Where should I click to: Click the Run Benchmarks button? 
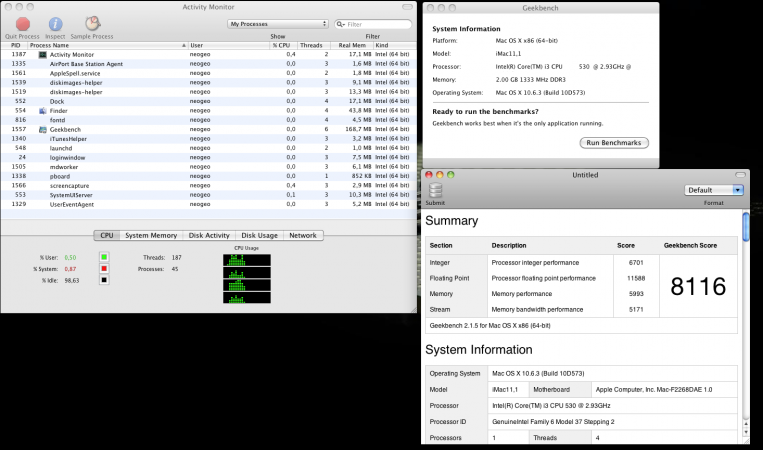click(614, 143)
